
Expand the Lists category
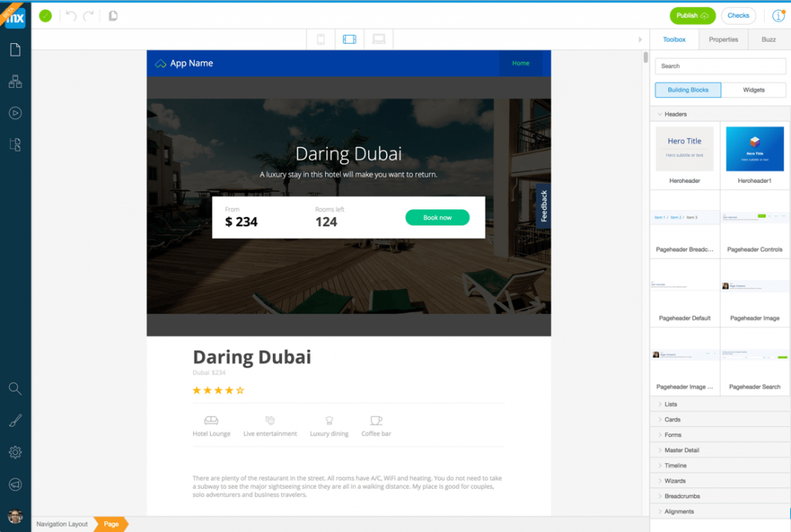670,405
